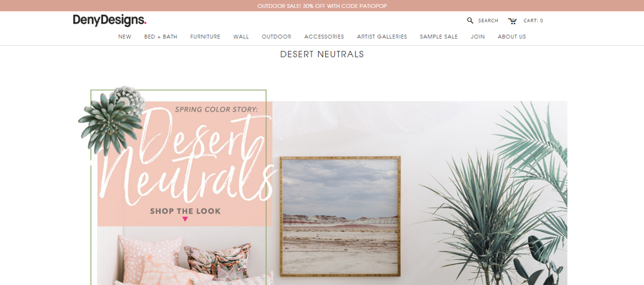This screenshot has height=285, width=644.
Task: Click SHOP THE LOOK text
Action: point(185,211)
